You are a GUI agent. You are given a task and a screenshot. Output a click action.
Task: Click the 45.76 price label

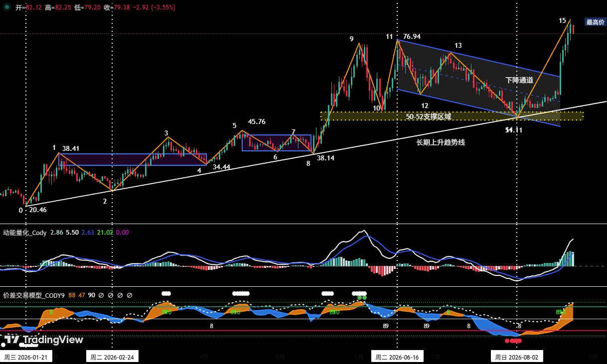click(257, 121)
